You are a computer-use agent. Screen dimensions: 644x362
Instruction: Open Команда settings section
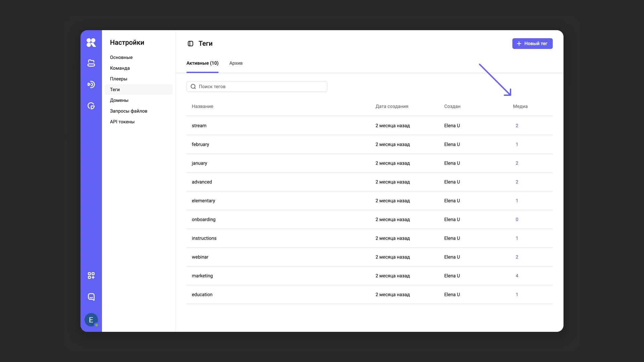[120, 68]
